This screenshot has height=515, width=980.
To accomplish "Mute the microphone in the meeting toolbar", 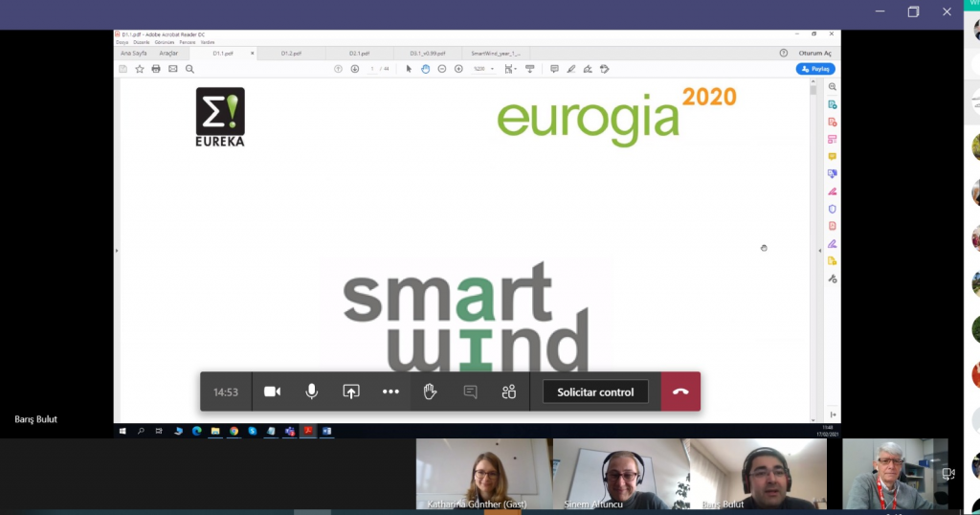I will 311,392.
